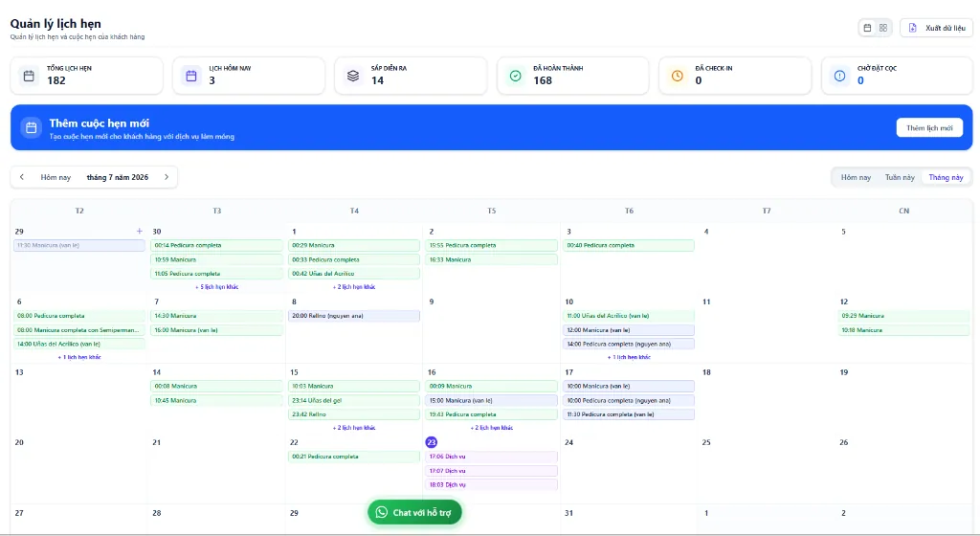Image resolution: width=980 pixels, height=536 pixels.
Task: Click the export file icon
Action: (x=912, y=28)
